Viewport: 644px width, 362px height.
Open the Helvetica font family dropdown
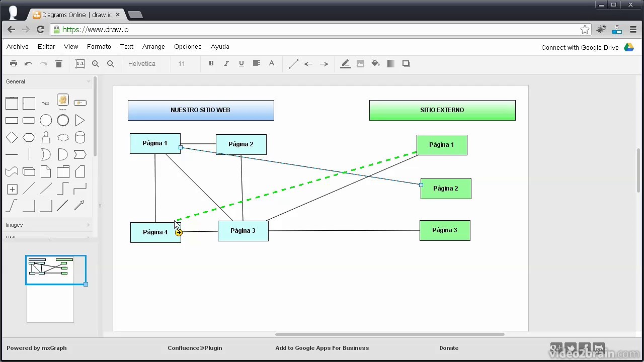coord(142,64)
